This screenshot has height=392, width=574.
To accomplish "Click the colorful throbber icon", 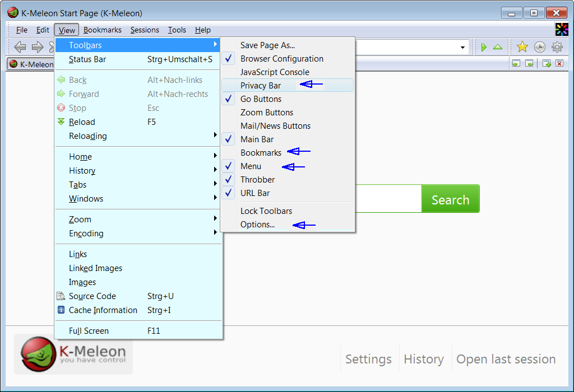I will 561,30.
